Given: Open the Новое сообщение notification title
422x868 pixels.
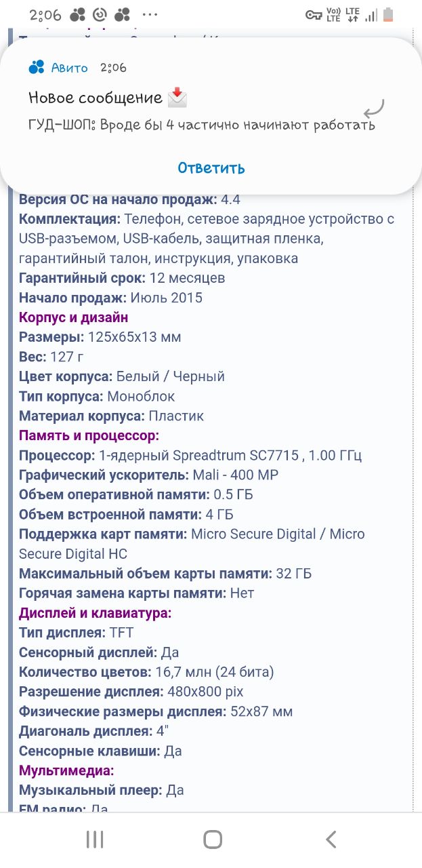Looking at the screenshot, I should 96,98.
